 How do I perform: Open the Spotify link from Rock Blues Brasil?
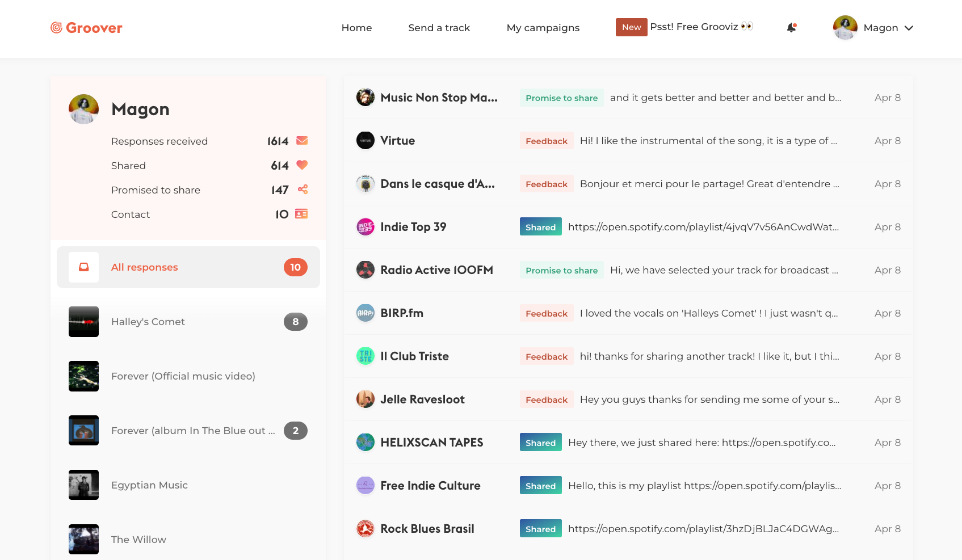tap(703, 529)
